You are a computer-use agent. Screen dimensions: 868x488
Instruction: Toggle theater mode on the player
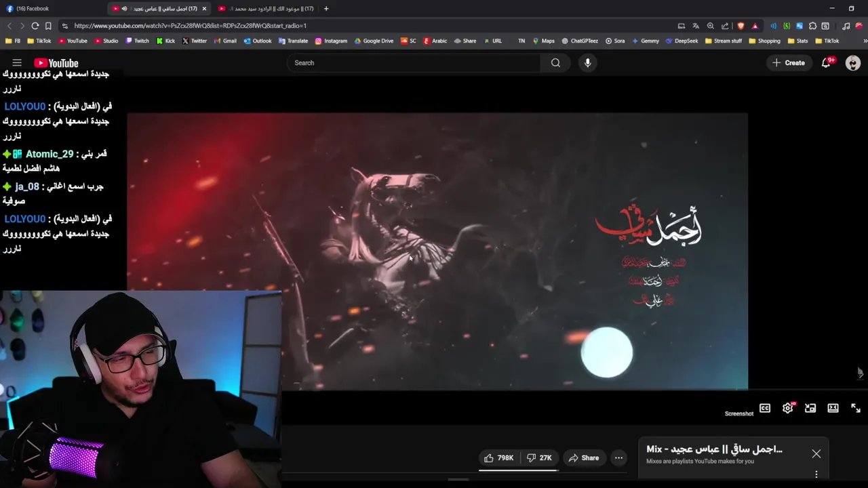[833, 408]
